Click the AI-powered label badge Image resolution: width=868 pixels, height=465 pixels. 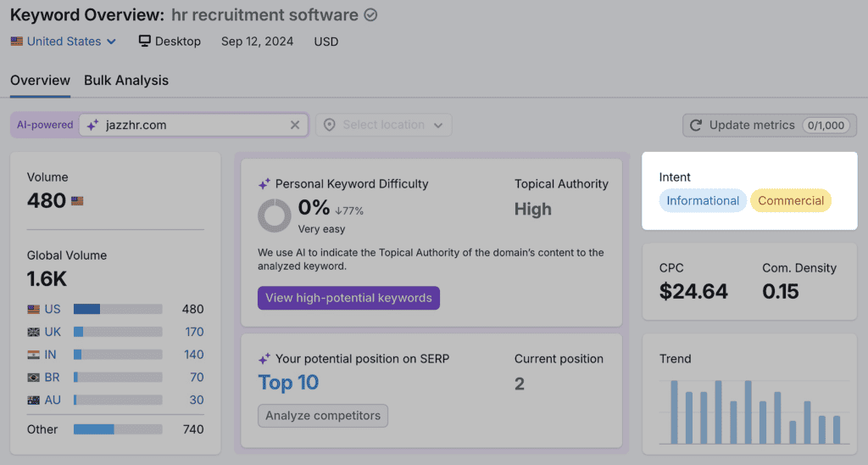(x=45, y=125)
